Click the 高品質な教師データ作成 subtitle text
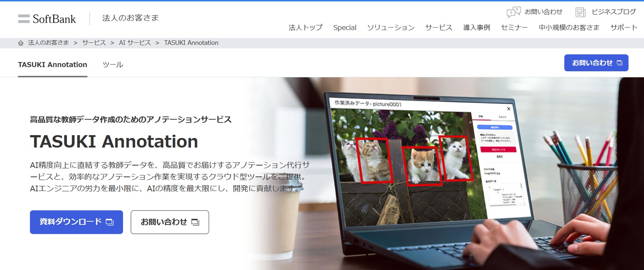Viewport: 644px width, 270px height. (131, 120)
